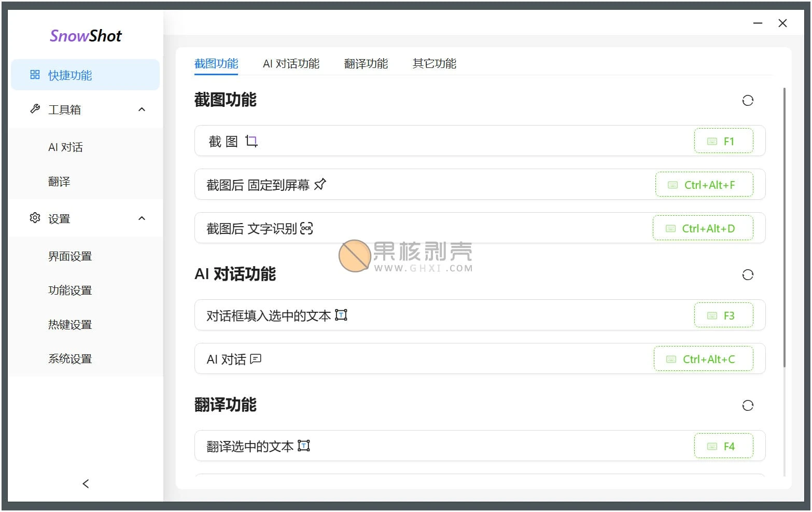The image size is (812, 512).
Task: Click the refresh icon for 翻译功能 section
Action: pyautogui.click(x=748, y=405)
